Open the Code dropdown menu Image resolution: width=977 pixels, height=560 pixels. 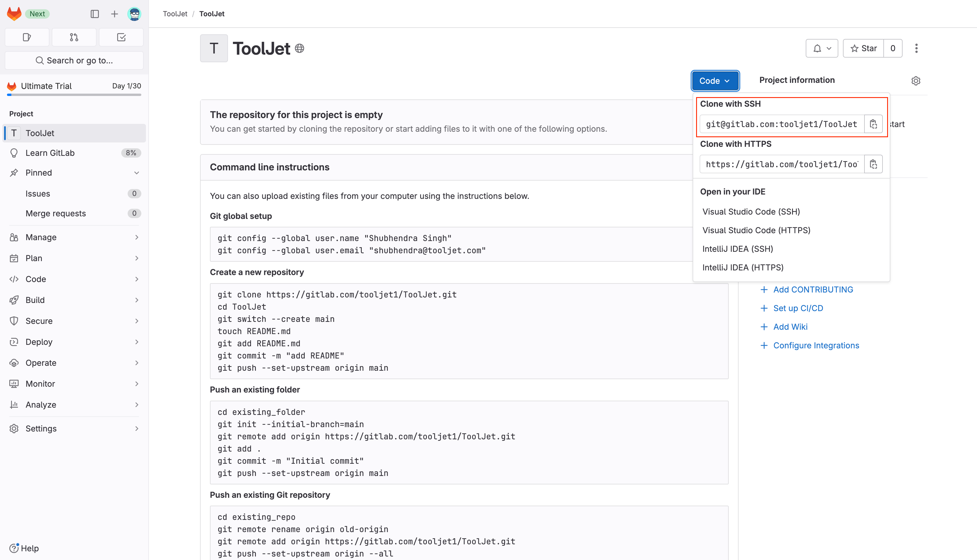click(x=715, y=81)
